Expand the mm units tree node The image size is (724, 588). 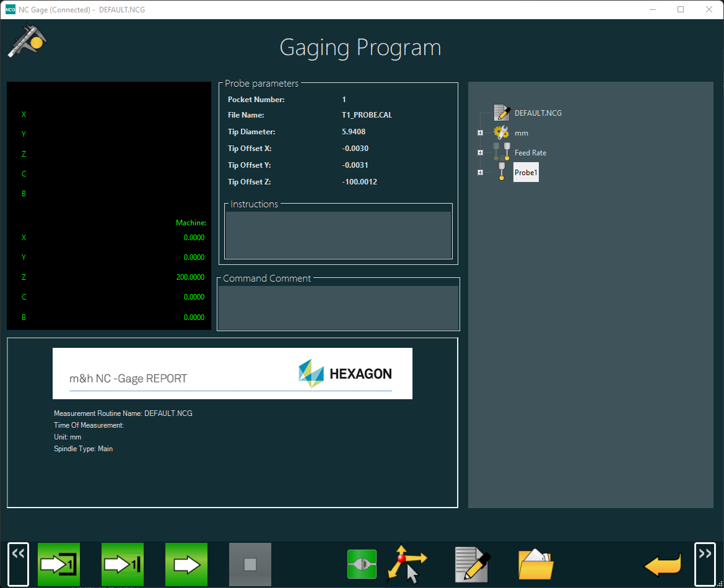pyautogui.click(x=480, y=133)
